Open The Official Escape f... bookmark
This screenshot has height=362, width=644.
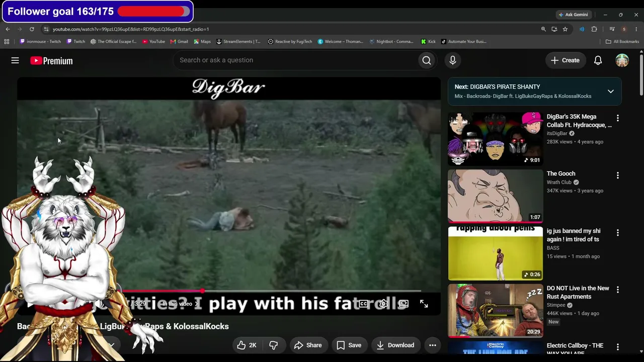pos(114,42)
